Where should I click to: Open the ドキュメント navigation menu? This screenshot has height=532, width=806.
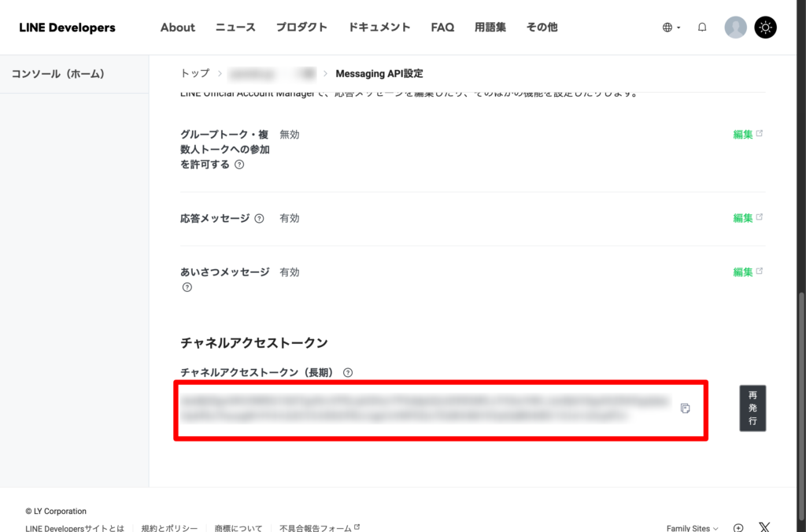click(x=379, y=28)
